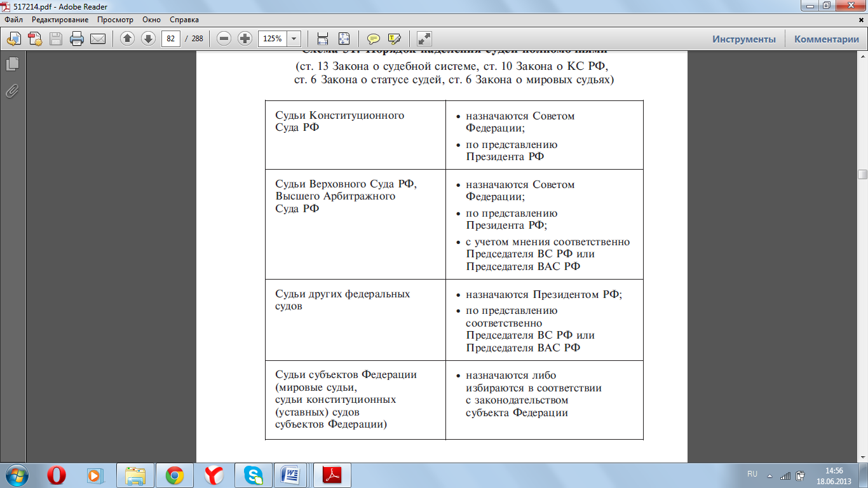The image size is (868, 488).
Task: Open the Окно menu
Action: [152, 20]
